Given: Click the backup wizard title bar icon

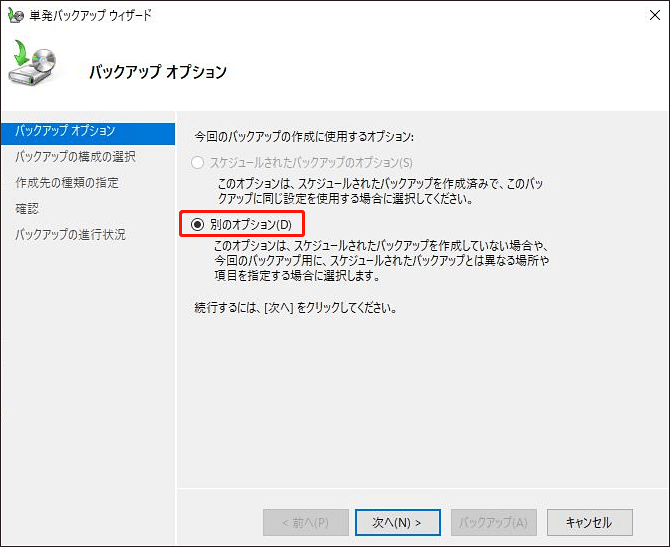Looking at the screenshot, I should click(x=16, y=15).
